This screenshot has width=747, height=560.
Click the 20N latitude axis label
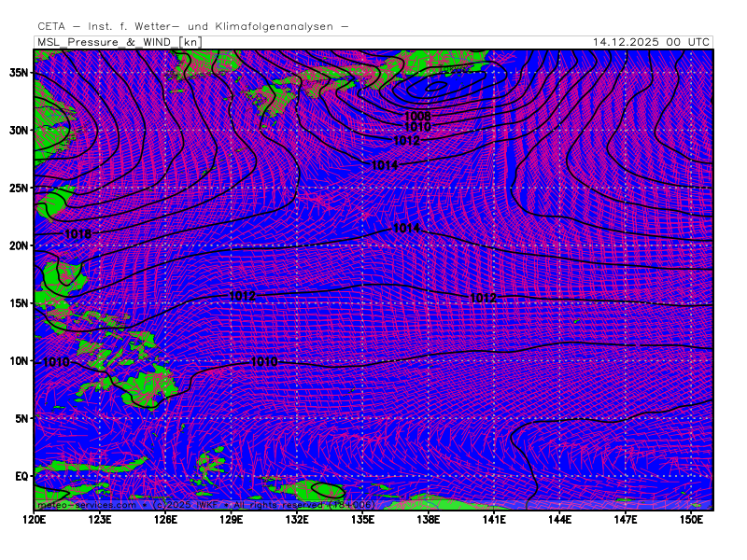pyautogui.click(x=19, y=245)
